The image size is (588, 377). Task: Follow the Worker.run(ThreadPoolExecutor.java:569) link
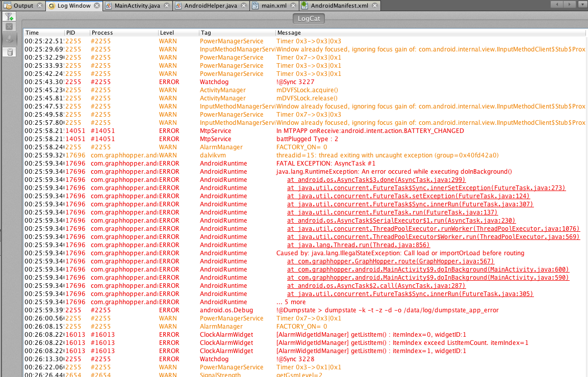[x=433, y=237]
